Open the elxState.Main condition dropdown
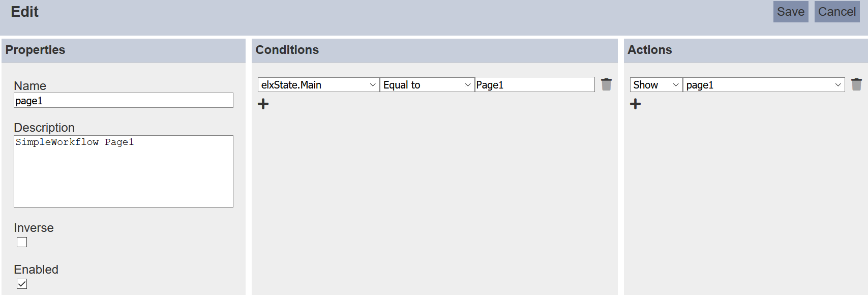This screenshot has height=295, width=868. click(x=318, y=85)
